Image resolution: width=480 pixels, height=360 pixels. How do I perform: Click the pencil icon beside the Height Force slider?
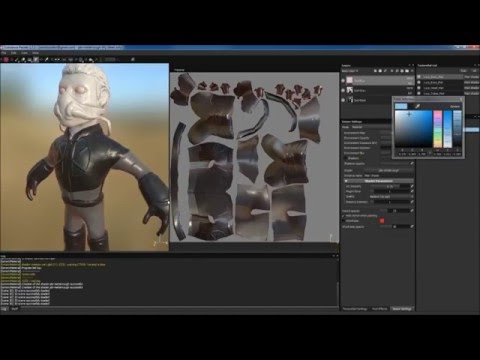click(x=412, y=191)
